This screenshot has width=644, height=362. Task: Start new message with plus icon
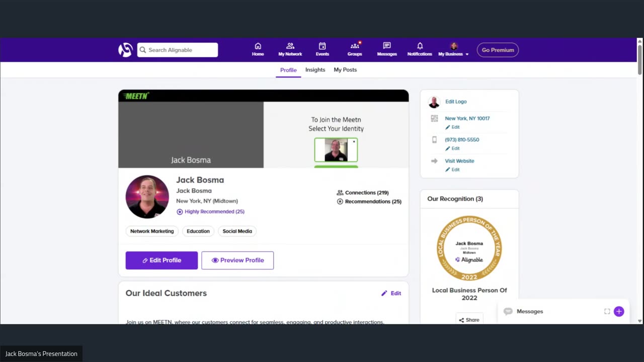tap(619, 312)
